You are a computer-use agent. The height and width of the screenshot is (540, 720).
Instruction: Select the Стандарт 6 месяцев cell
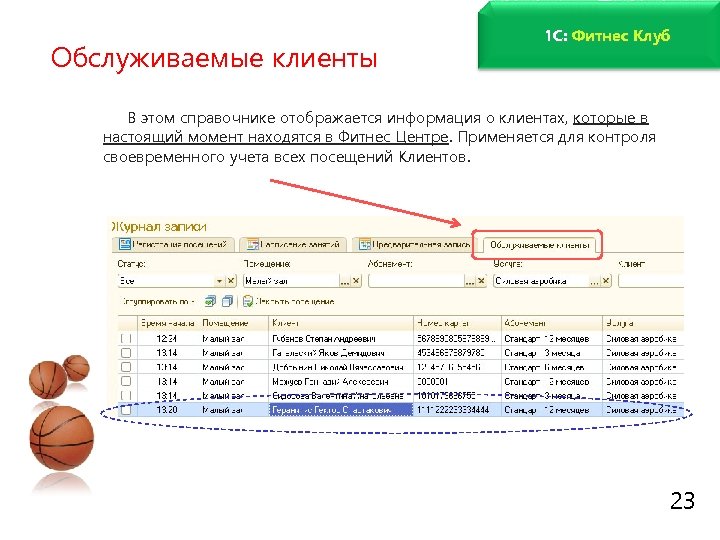point(551,367)
